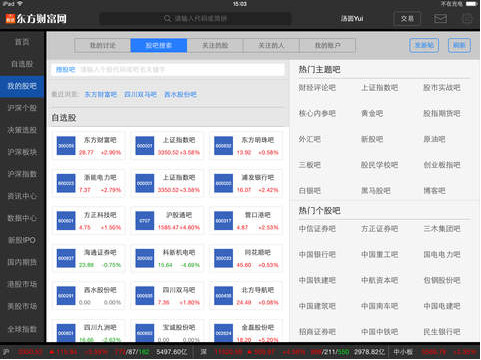Screen dimensions: 481x360
Task: Switch to the 关注的股 tab
Action: point(215,45)
